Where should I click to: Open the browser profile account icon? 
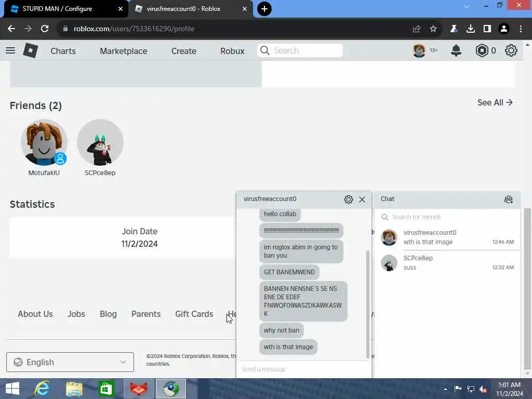coord(504,29)
